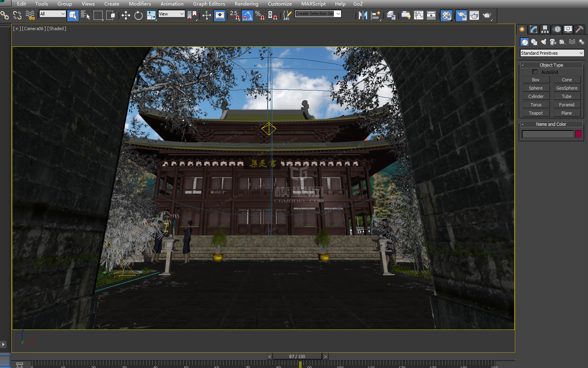Open the Standard Primitives dropdown

click(x=552, y=53)
